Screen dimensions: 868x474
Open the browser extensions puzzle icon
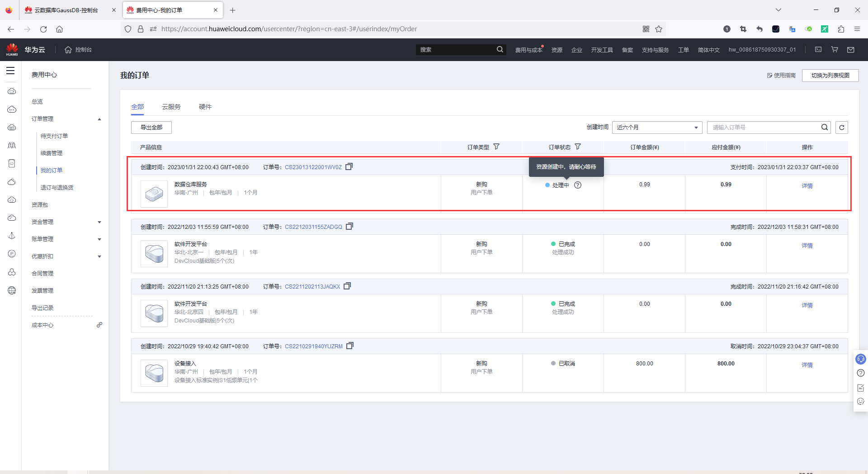tap(841, 29)
